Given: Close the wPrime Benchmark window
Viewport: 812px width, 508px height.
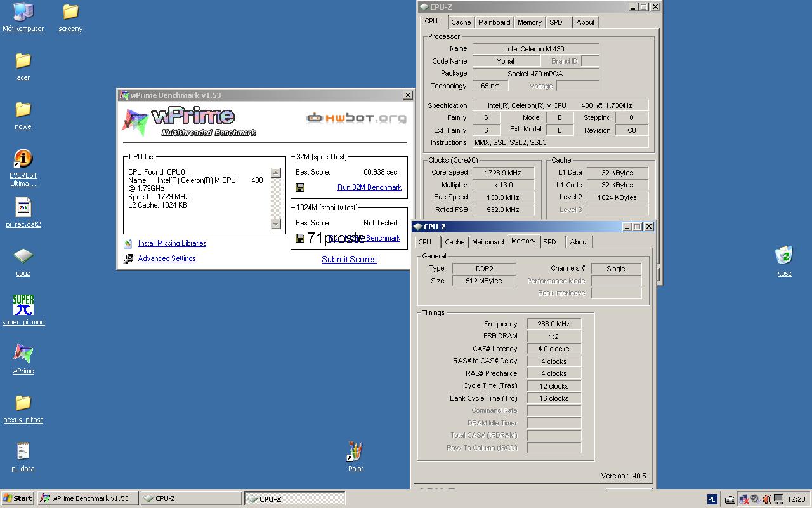Looking at the screenshot, I should [407, 95].
